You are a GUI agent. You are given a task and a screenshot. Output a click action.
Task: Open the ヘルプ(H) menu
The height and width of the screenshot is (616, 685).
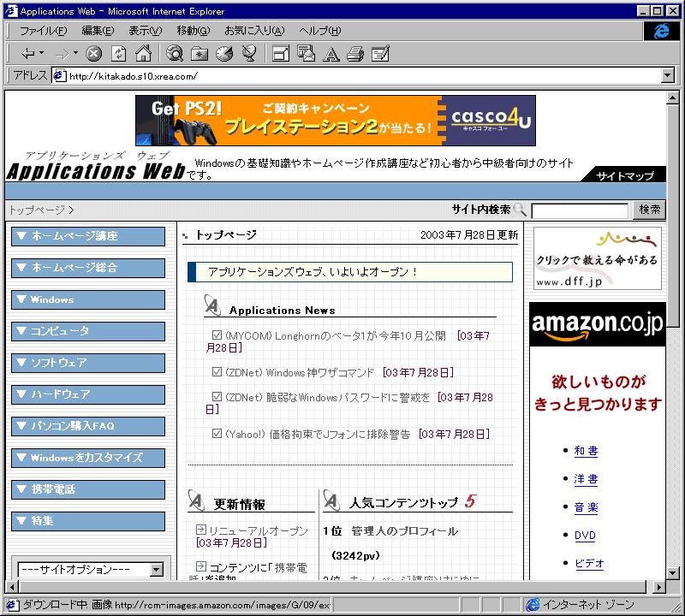pyautogui.click(x=319, y=31)
